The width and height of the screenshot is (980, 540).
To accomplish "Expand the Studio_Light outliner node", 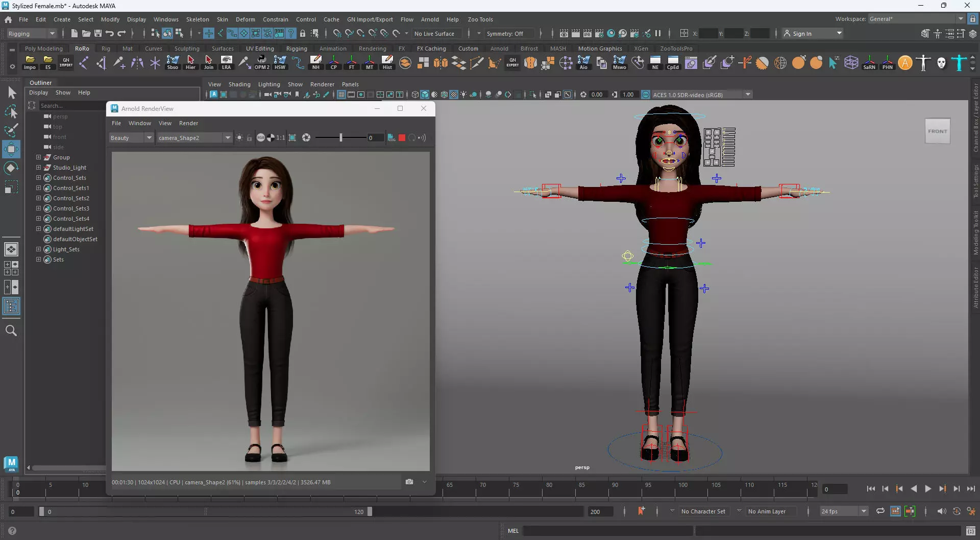I will point(38,168).
